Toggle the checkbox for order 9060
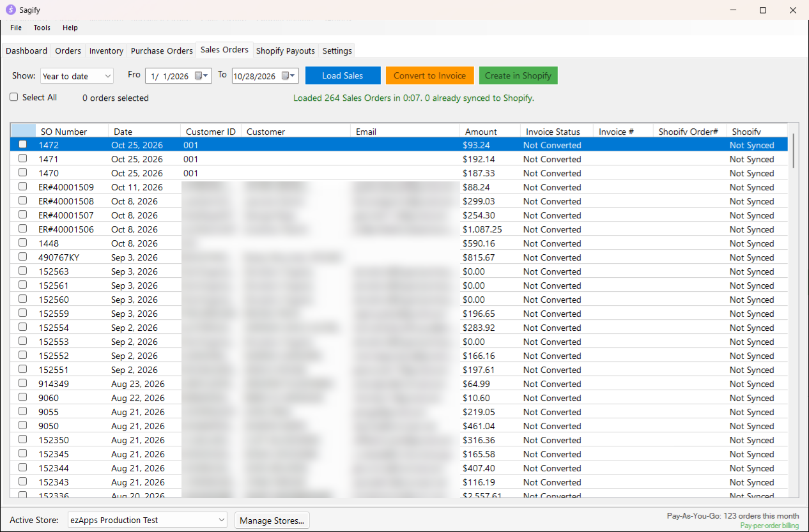 coord(22,397)
